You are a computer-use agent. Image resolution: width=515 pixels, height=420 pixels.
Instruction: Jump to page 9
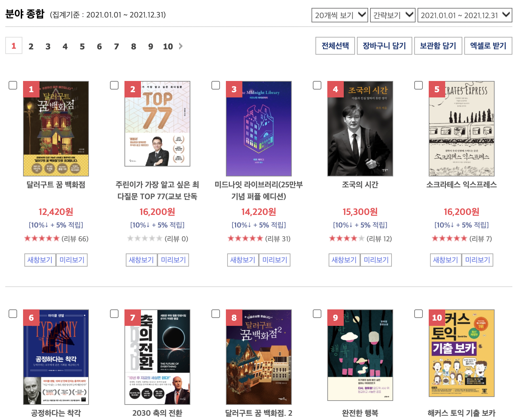tap(151, 46)
